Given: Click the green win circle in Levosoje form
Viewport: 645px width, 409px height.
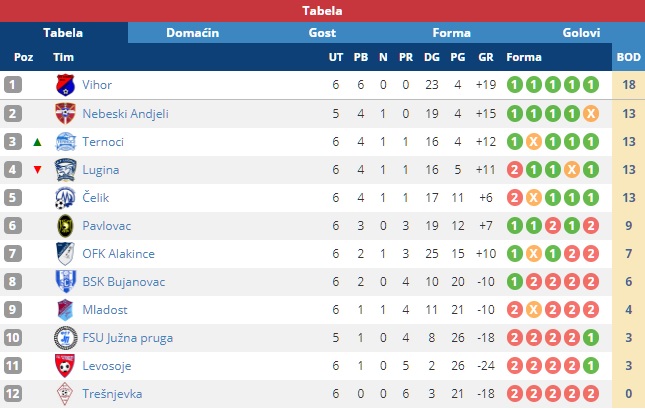Looking at the screenshot, I should 591,365.
